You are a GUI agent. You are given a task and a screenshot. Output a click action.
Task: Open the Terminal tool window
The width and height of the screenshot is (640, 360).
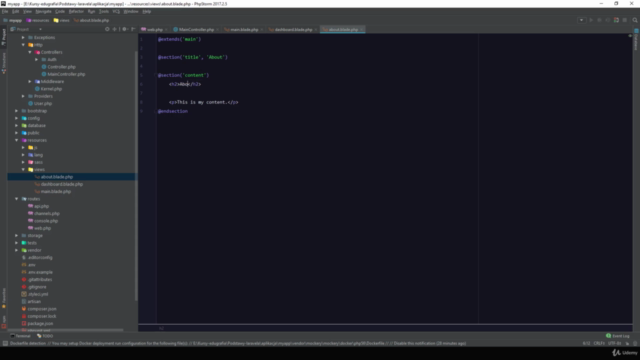[20, 336]
